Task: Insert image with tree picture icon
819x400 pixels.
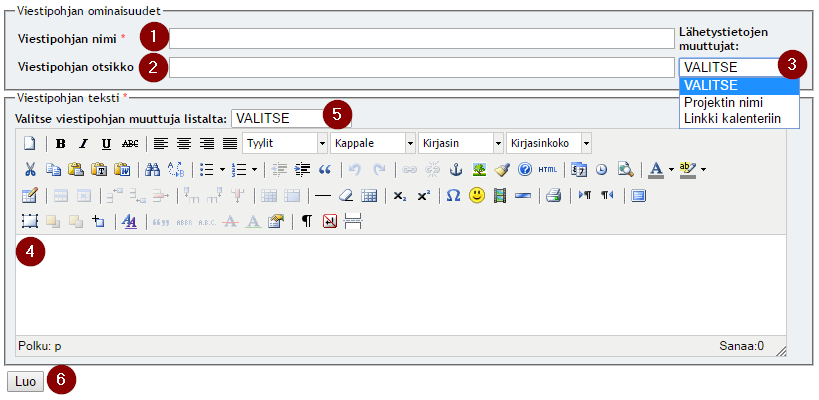Action: (x=479, y=169)
